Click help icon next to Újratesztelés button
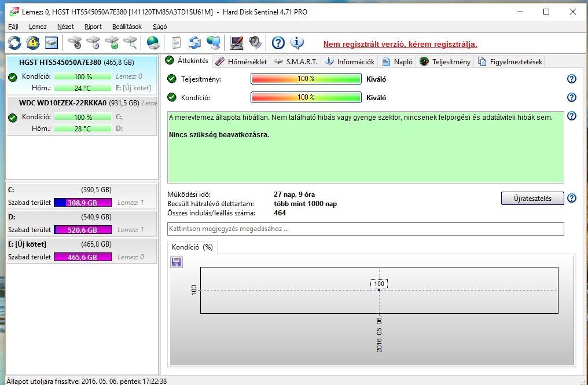 click(x=571, y=198)
